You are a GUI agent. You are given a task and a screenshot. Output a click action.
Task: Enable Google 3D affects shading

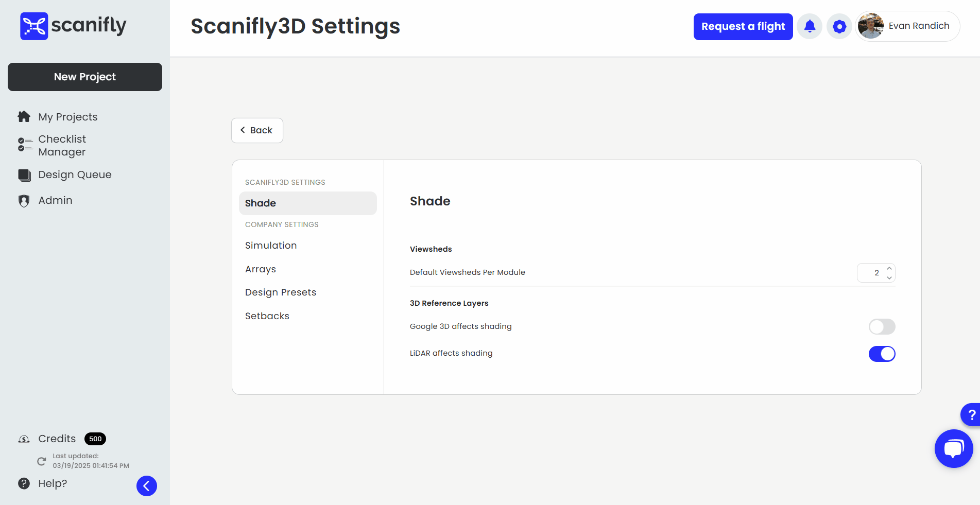point(882,326)
